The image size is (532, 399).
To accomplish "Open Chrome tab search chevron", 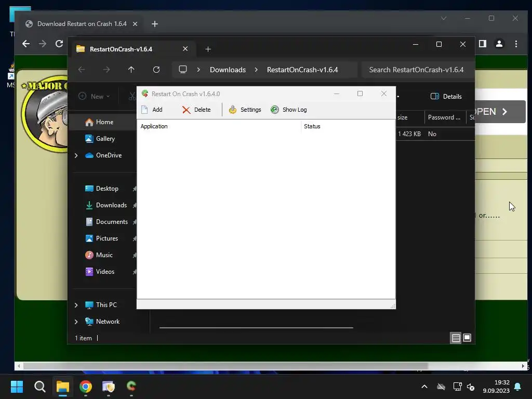I will (x=444, y=18).
